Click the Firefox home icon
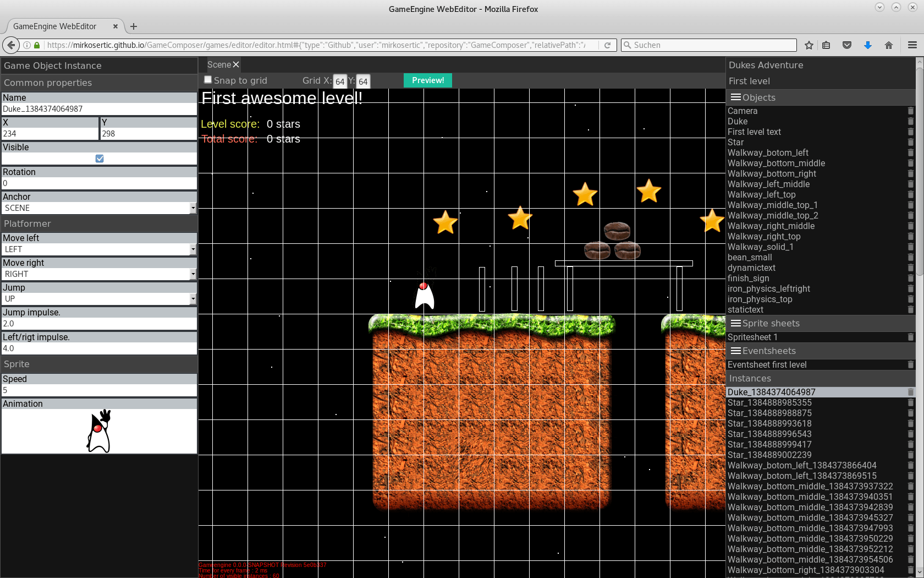 pos(889,45)
